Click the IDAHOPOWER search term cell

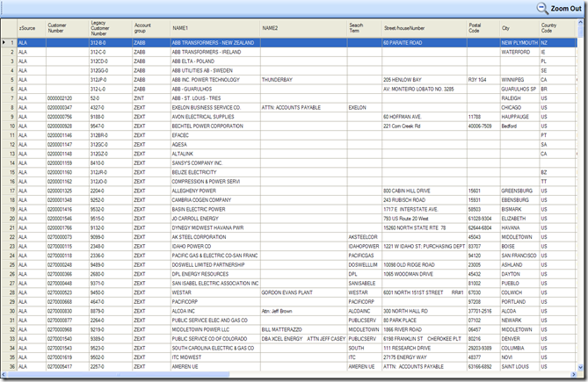[365, 247]
